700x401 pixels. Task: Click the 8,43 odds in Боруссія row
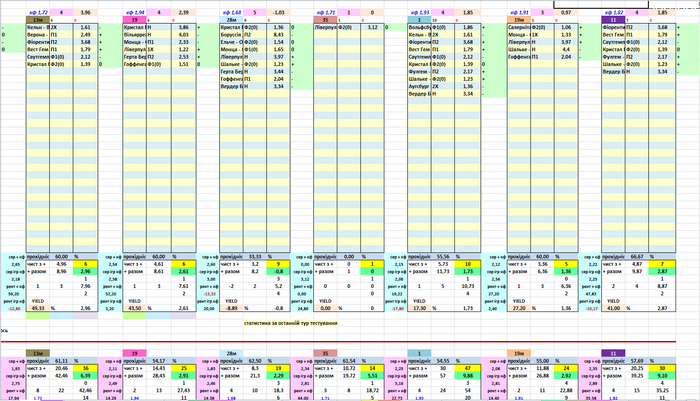click(279, 35)
